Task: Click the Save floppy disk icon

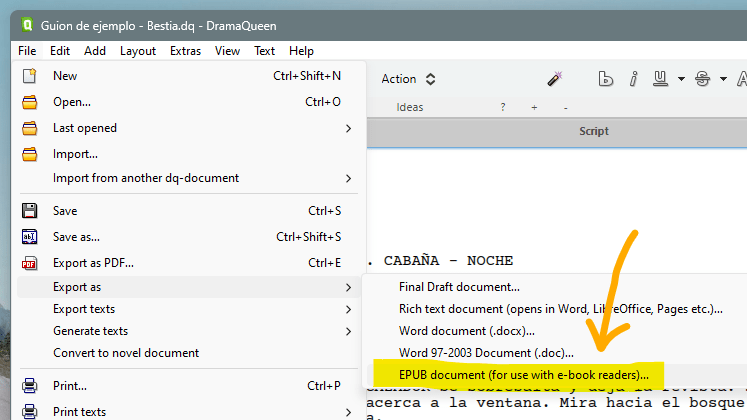Action: tap(30, 211)
